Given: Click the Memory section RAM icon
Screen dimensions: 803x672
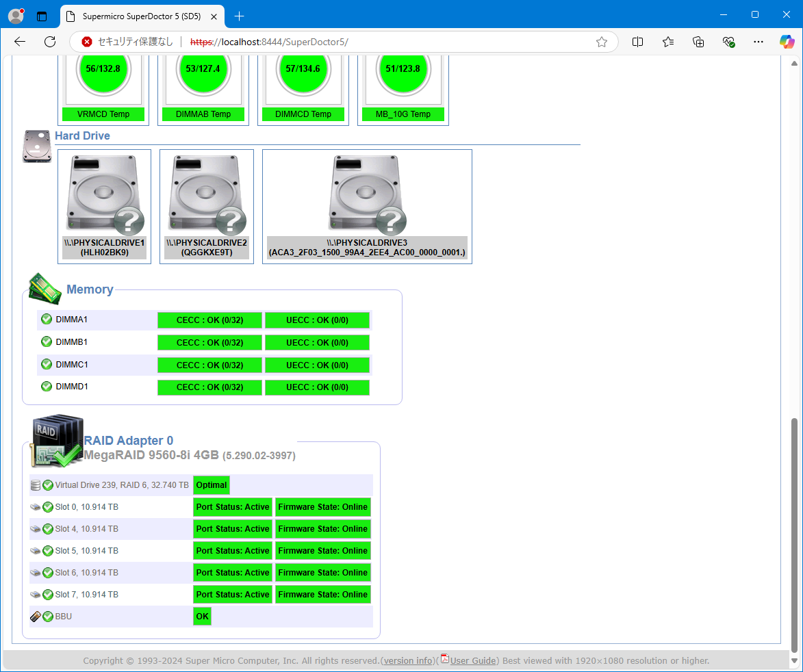Looking at the screenshot, I should tap(45, 289).
